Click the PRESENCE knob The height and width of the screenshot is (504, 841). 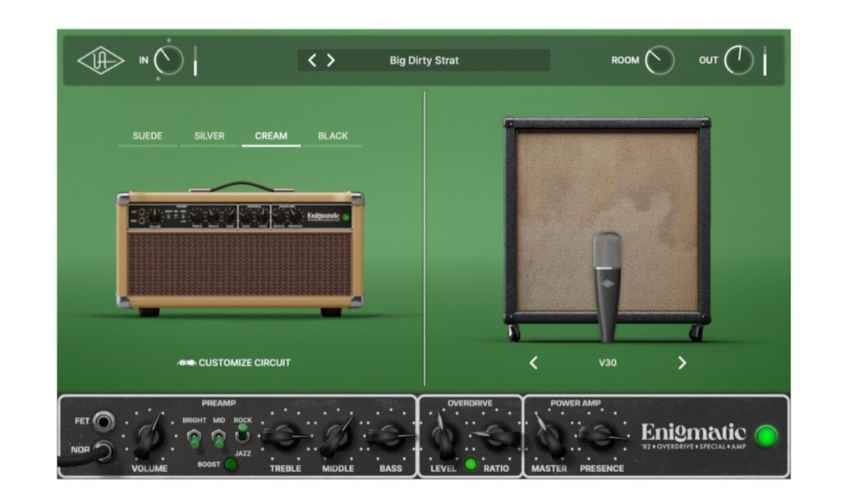click(600, 437)
